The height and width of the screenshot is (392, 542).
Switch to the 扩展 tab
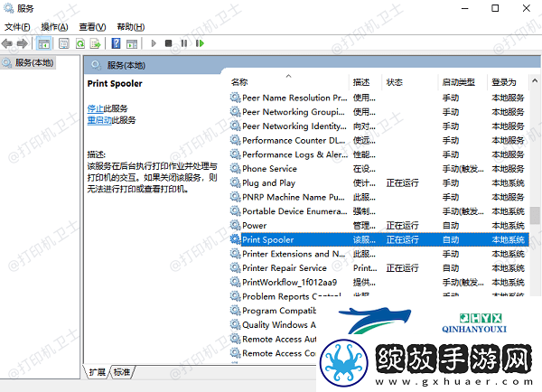97,372
